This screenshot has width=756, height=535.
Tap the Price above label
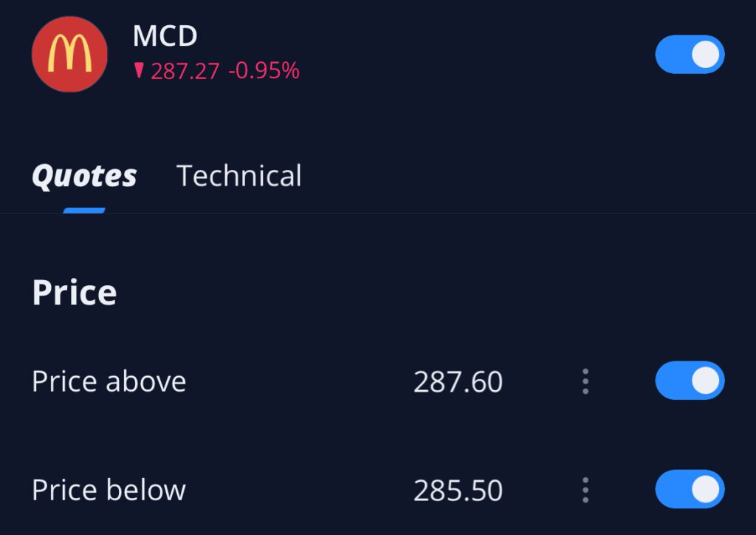pos(109,382)
